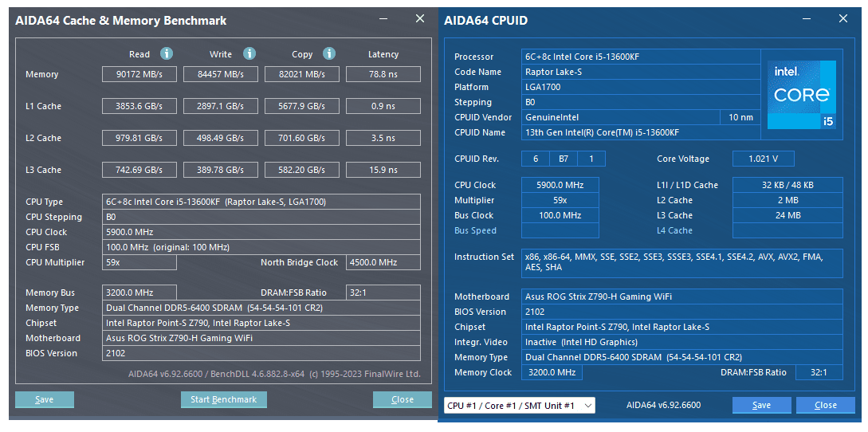Click the L2 Cache Latency 3.5 ns field
The width and height of the screenshot is (868, 432).
coord(383,138)
